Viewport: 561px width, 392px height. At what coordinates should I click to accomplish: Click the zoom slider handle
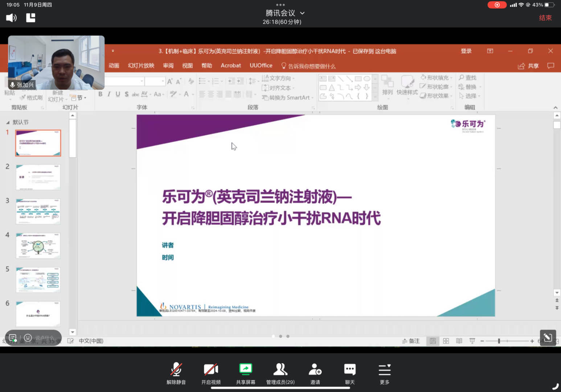[499, 341]
